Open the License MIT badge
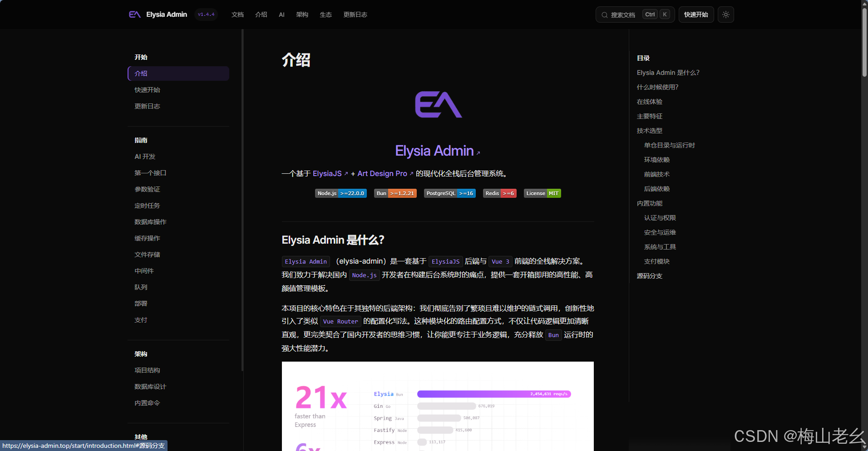Viewport: 868px width, 451px height. 542,193
